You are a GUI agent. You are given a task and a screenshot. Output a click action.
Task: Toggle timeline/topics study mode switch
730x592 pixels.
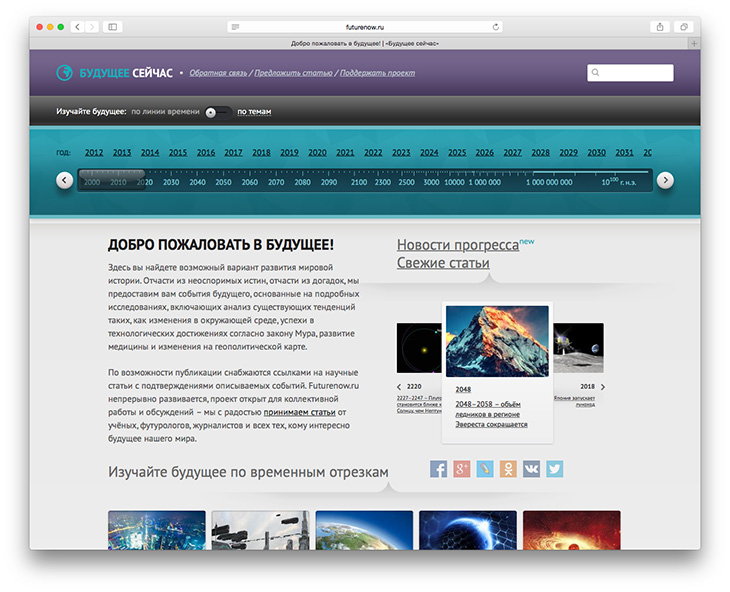217,112
